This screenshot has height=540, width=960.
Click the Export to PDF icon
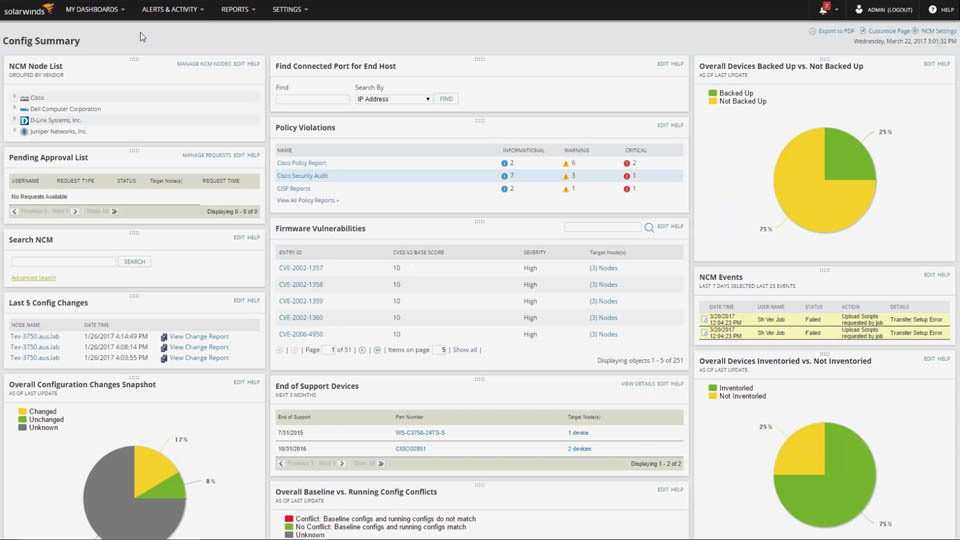pos(812,31)
